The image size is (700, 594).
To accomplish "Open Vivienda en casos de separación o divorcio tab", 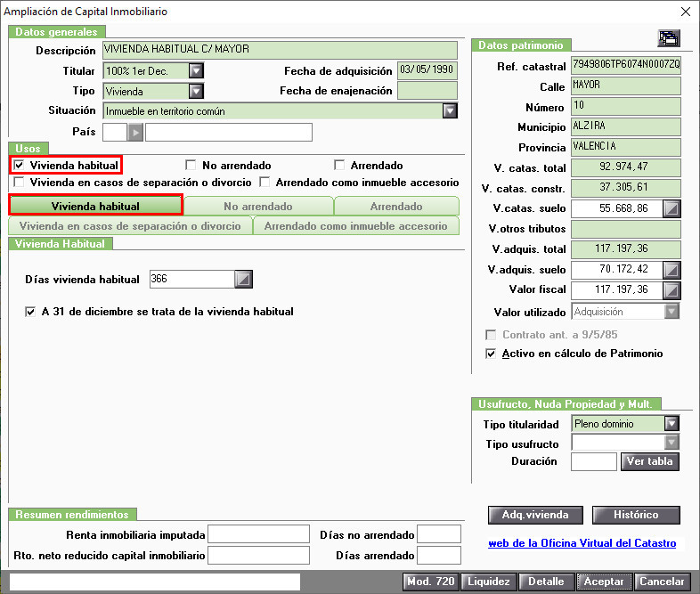I will (x=130, y=226).
